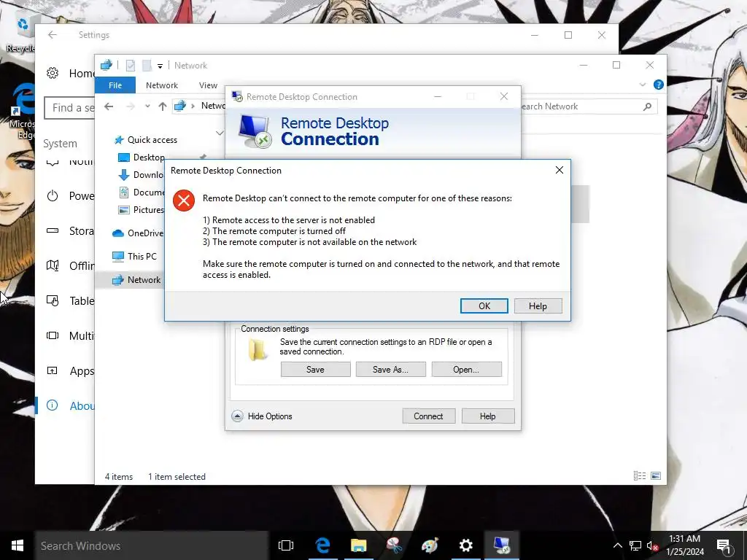Image resolution: width=747 pixels, height=560 pixels.
Task: Open File Explorer from taskbar
Action: [x=359, y=545]
